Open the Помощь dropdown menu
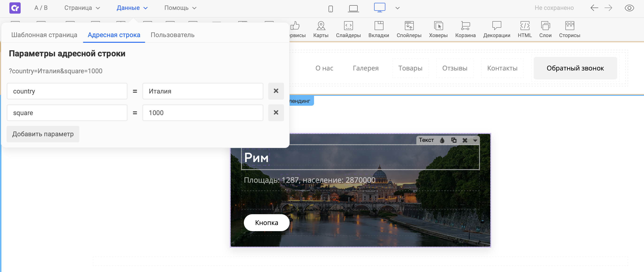The image size is (644, 272). click(x=180, y=8)
